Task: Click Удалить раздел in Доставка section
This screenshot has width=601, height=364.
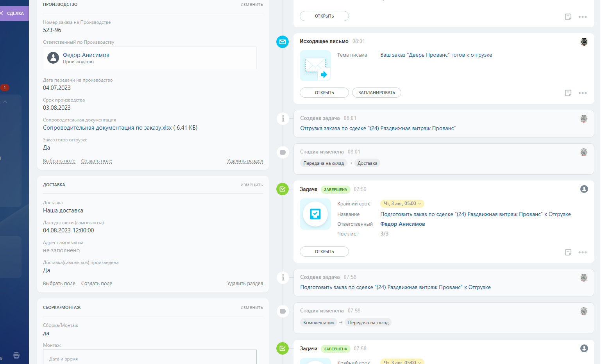Action: 245,284
